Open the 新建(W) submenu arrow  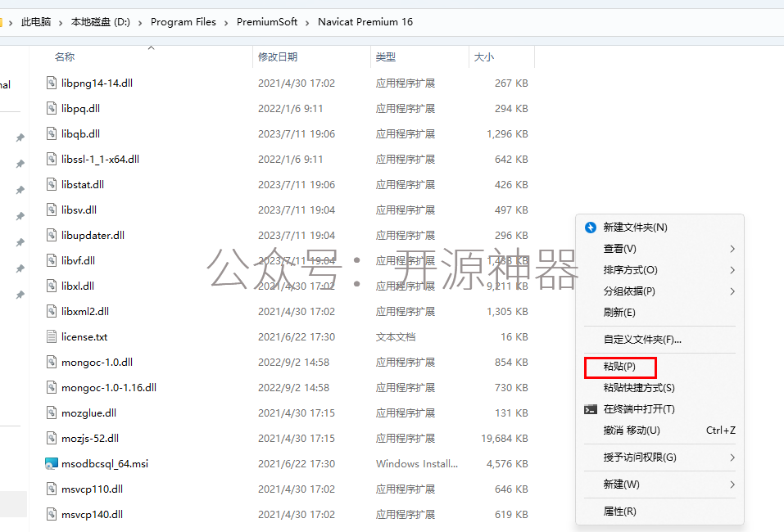pyautogui.click(x=732, y=485)
